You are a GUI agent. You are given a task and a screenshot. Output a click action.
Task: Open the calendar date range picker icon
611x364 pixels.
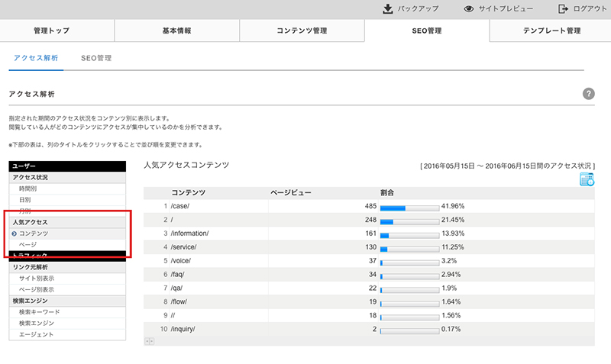point(587,179)
